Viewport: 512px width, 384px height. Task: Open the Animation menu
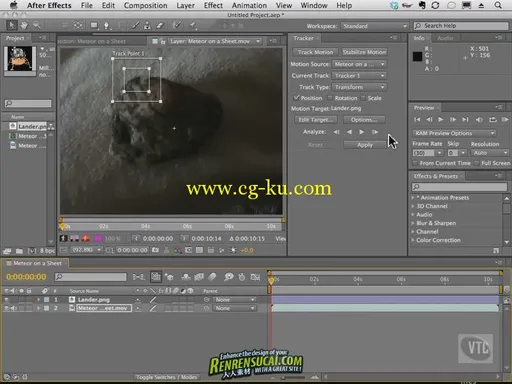pyautogui.click(x=249, y=5)
